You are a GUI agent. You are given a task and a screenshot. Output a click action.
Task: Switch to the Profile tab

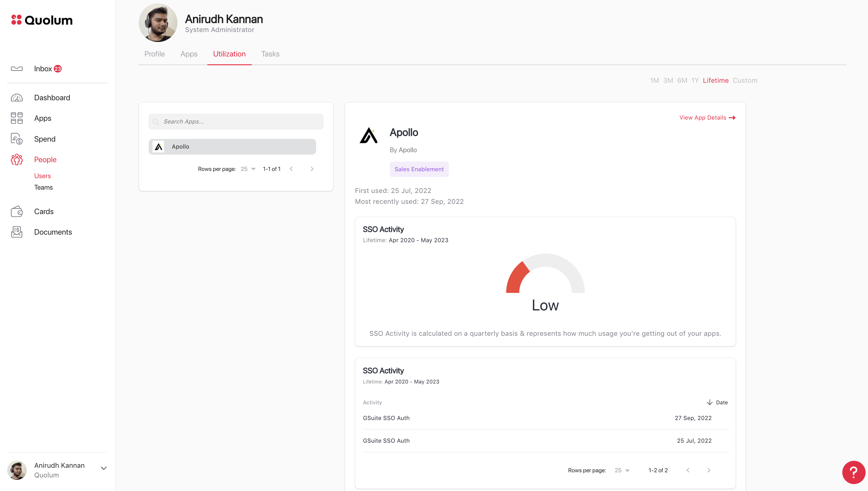click(x=154, y=54)
